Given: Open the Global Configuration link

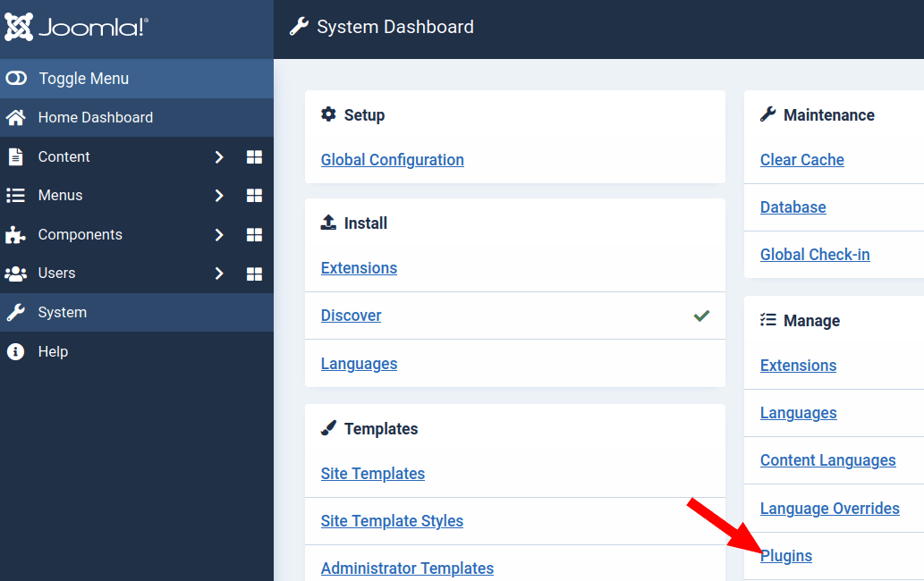Looking at the screenshot, I should tap(392, 160).
